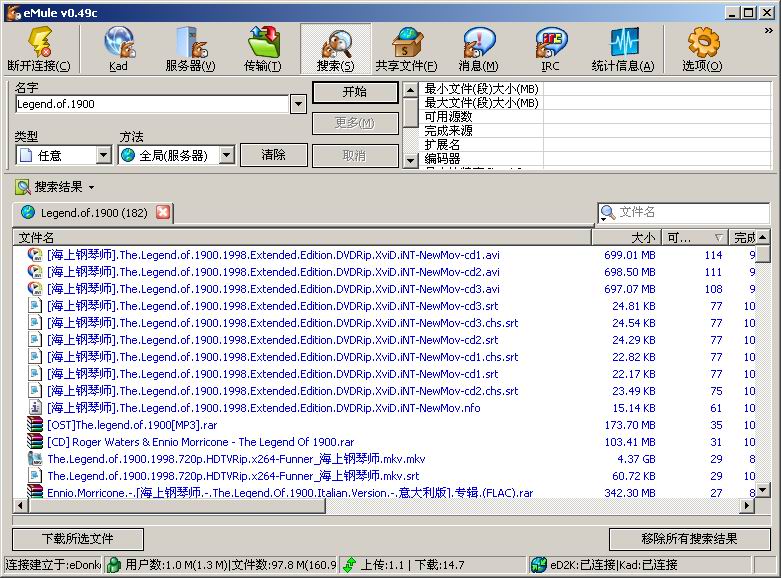Screen dimensions: 781x578
Task: Click the 断开连接 disconnect toolbar icon
Action: pos(39,49)
